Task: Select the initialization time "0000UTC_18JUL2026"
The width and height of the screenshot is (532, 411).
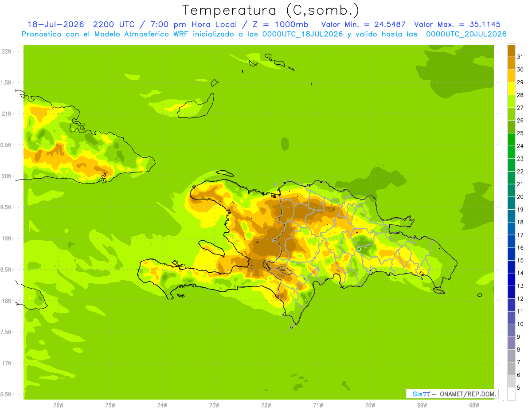Action: pyautogui.click(x=303, y=34)
